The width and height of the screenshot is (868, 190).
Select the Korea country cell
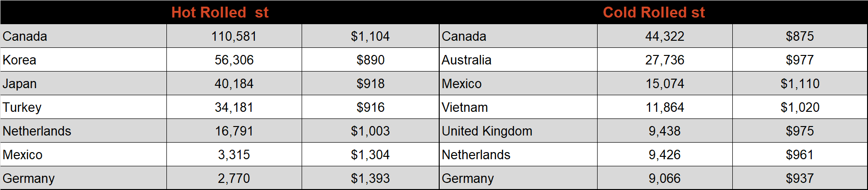(84, 60)
